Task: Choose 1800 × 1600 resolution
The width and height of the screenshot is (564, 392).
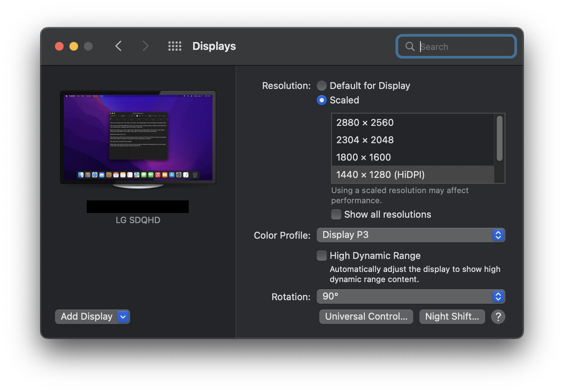Action: 413,157
